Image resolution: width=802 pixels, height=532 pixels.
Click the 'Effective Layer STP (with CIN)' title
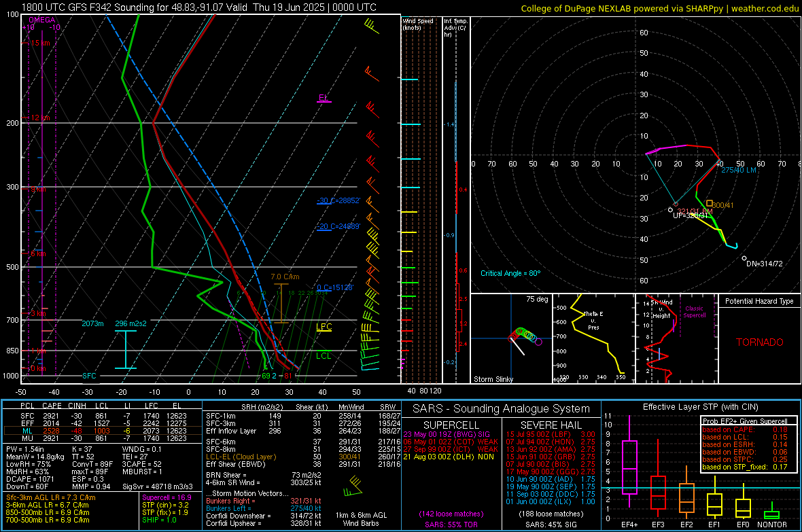[x=700, y=407]
